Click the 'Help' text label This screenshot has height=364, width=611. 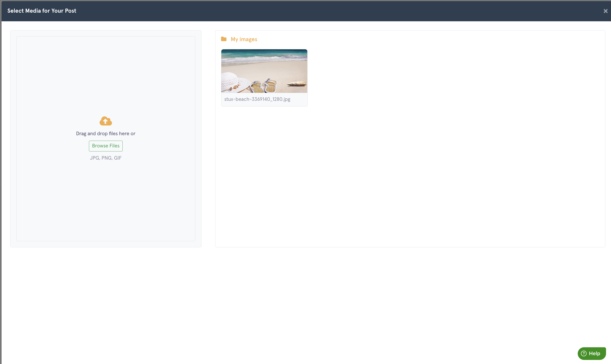594,353
